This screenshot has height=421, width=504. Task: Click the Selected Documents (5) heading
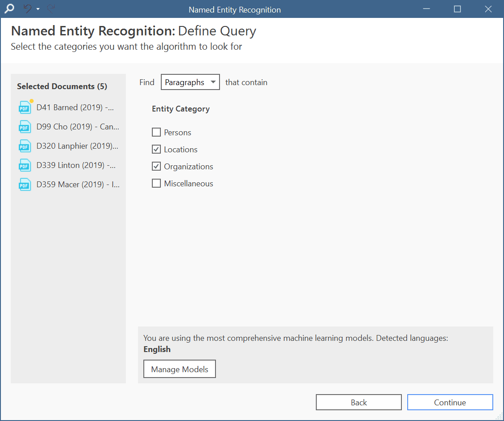point(62,86)
